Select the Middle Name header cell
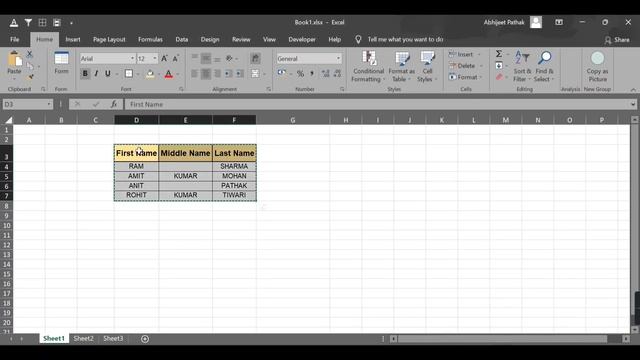The image size is (640, 360). pyautogui.click(x=185, y=153)
